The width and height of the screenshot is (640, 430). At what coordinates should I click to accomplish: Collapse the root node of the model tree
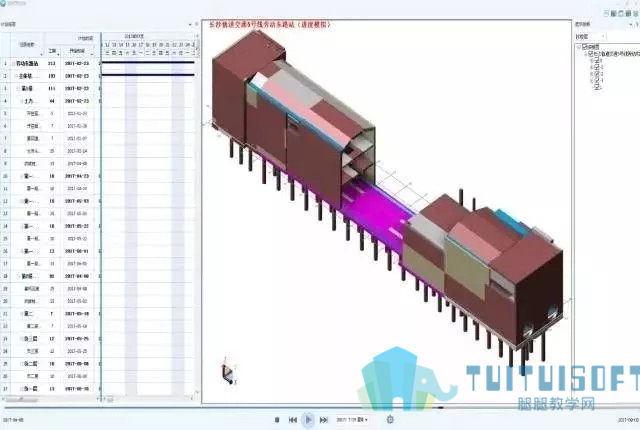tap(579, 47)
